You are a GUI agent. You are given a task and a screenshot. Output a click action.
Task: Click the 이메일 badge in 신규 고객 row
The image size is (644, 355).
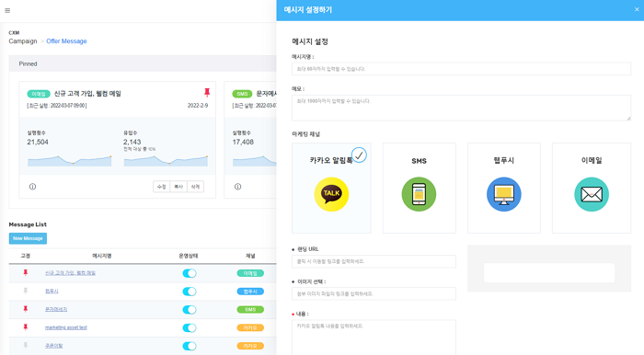(x=250, y=273)
